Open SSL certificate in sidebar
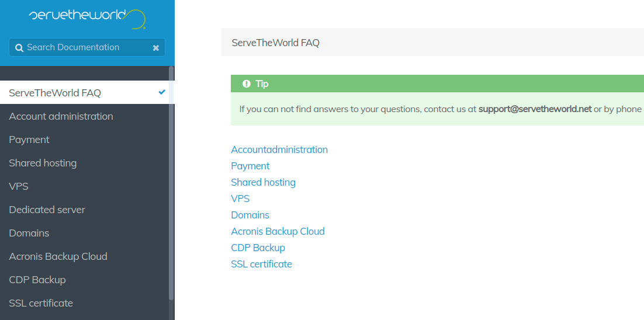 coord(87,303)
